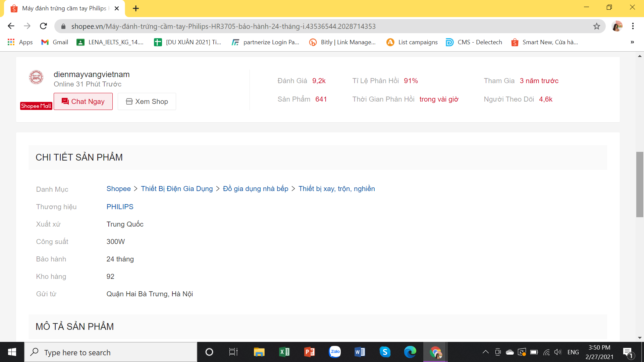
Task: Click site lock icon in address bar
Action: click(x=63, y=26)
